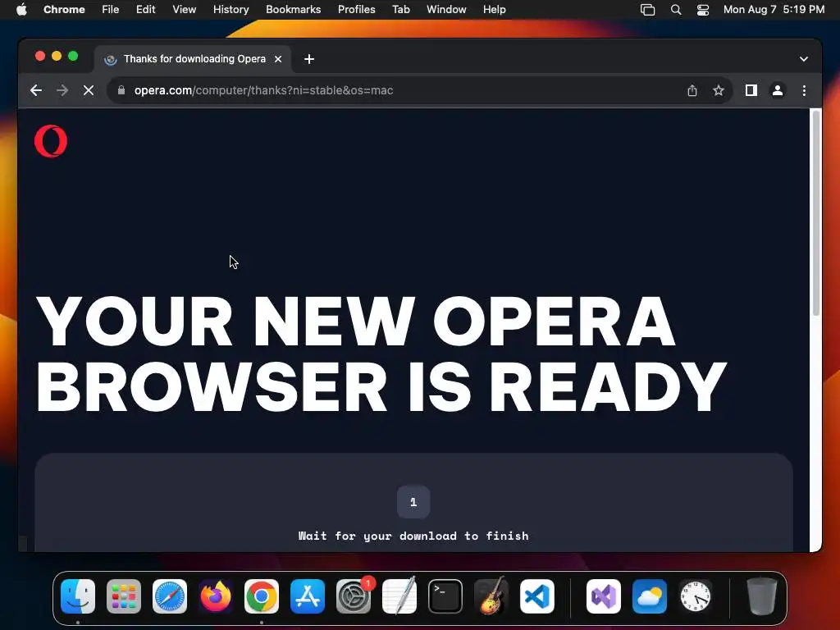Open System Settings from the dock
This screenshot has height=630, width=840.
(354, 596)
